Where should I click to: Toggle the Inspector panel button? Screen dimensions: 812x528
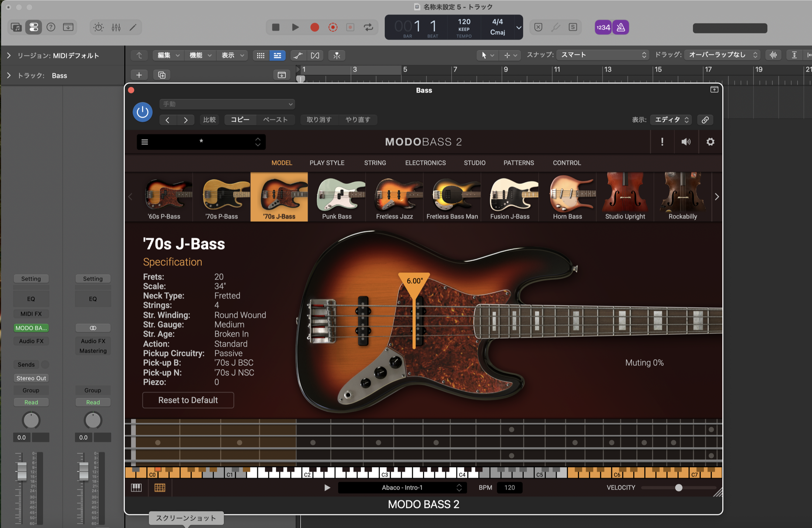pos(34,27)
